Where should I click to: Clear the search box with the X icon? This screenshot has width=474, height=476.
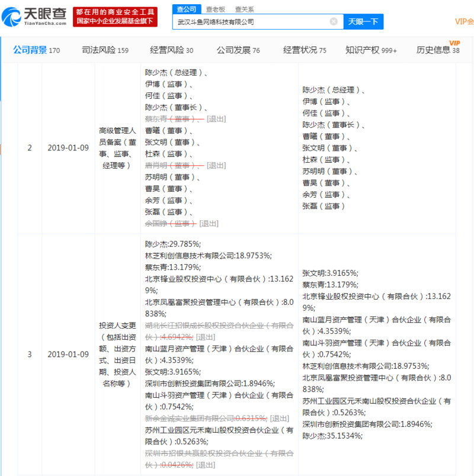pos(334,22)
